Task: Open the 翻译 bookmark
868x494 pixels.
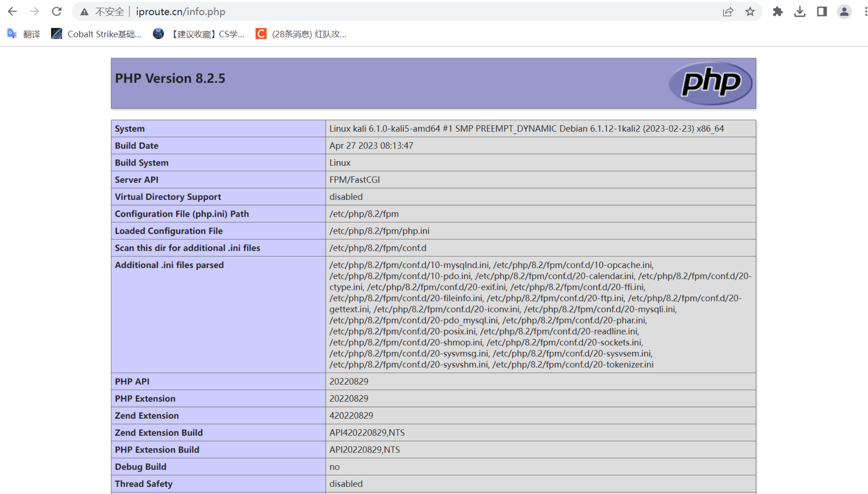Action: click(24, 34)
